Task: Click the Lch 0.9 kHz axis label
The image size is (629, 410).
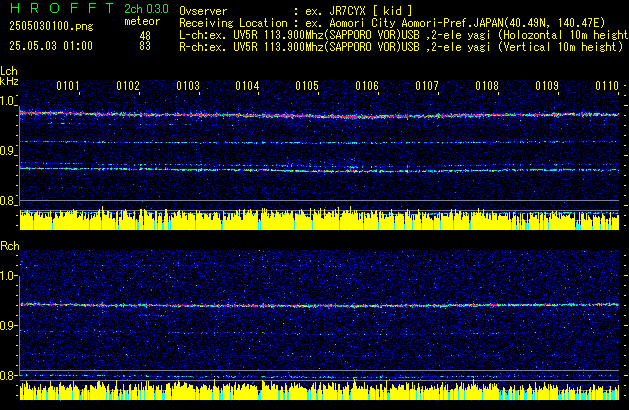Action: tap(8, 151)
